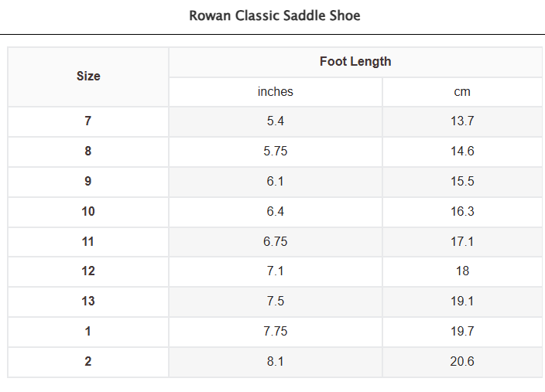Click the Rowan Classic Saddle Shoe title
Screen dimensions: 545x392
point(275,15)
